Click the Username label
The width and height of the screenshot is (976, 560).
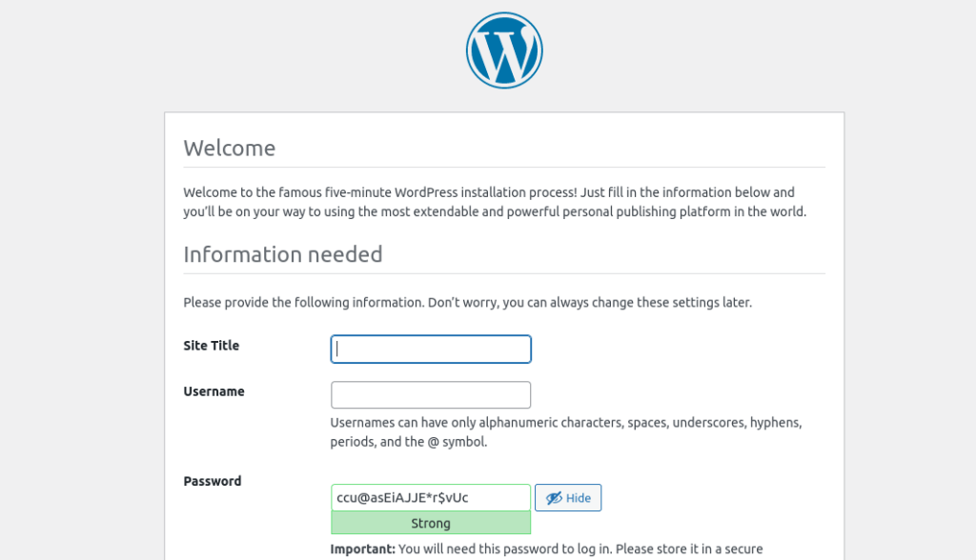point(213,391)
